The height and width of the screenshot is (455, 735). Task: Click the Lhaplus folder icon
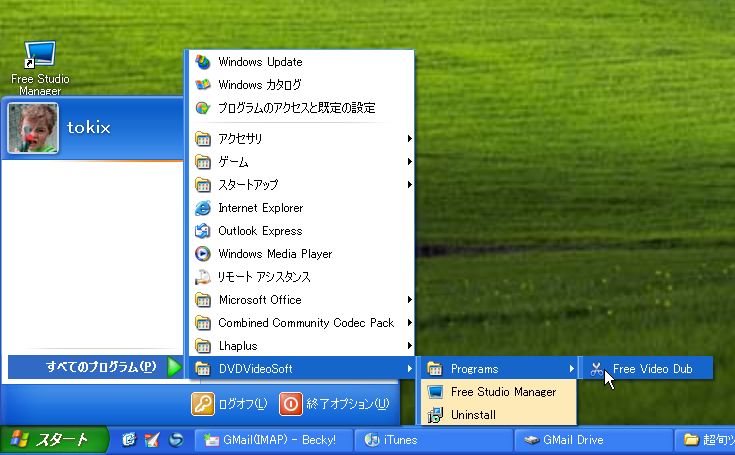[203, 346]
